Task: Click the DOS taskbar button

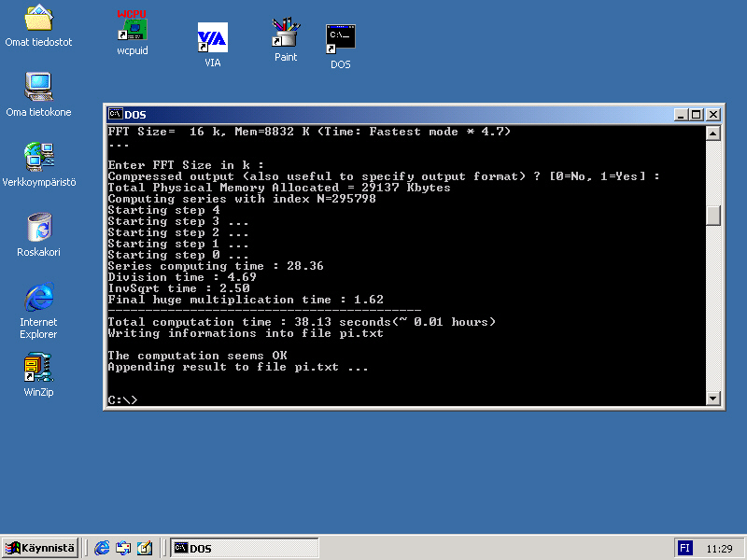Action: click(x=245, y=548)
